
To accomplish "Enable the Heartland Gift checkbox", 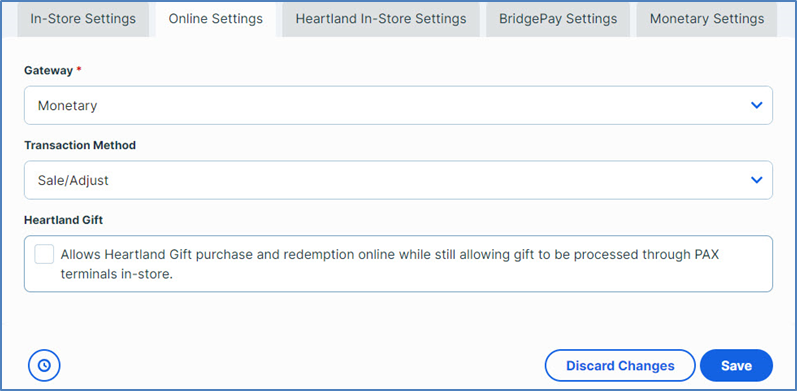I will pos(44,254).
